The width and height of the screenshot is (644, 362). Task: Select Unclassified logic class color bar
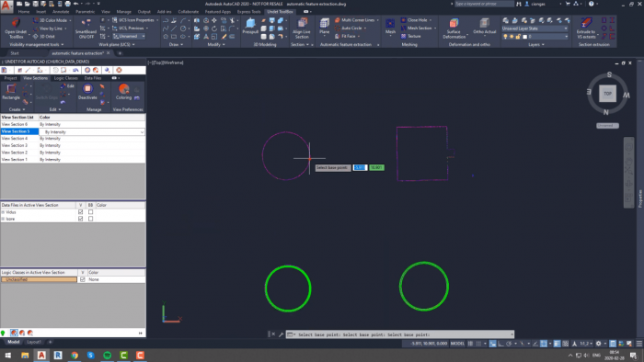(39, 279)
